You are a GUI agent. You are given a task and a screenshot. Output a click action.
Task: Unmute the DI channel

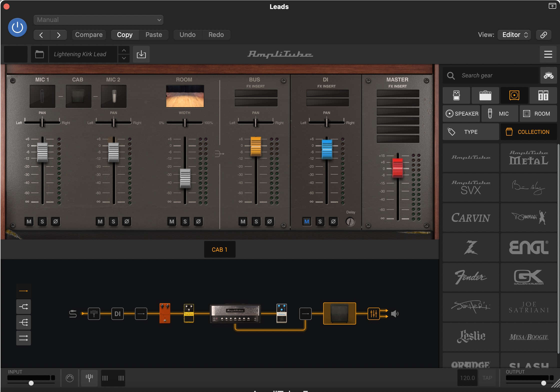(x=307, y=221)
